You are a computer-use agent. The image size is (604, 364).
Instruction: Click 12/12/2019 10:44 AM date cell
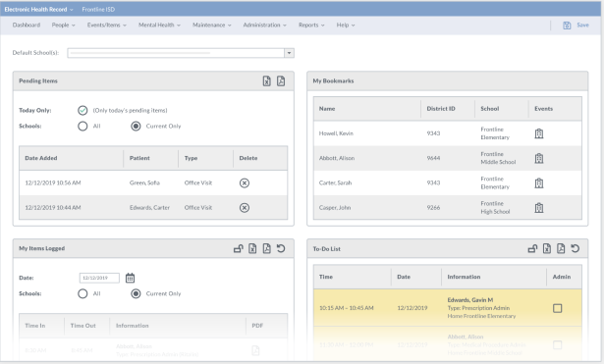(53, 208)
